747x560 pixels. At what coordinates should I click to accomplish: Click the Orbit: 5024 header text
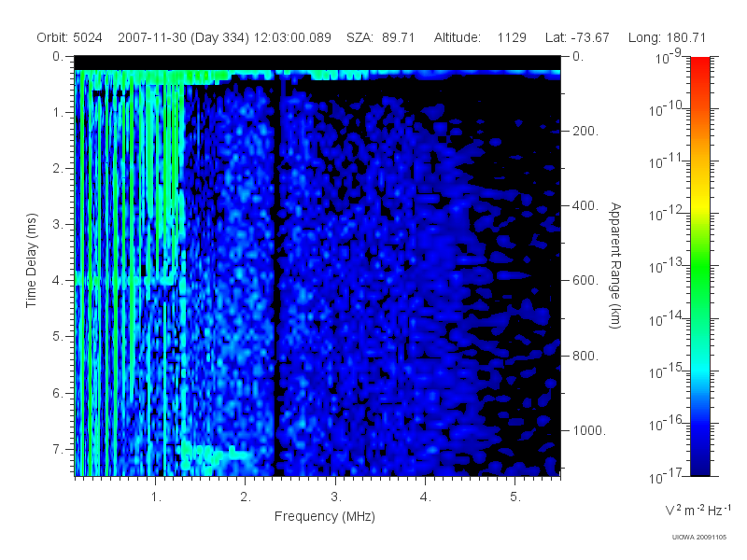69,37
